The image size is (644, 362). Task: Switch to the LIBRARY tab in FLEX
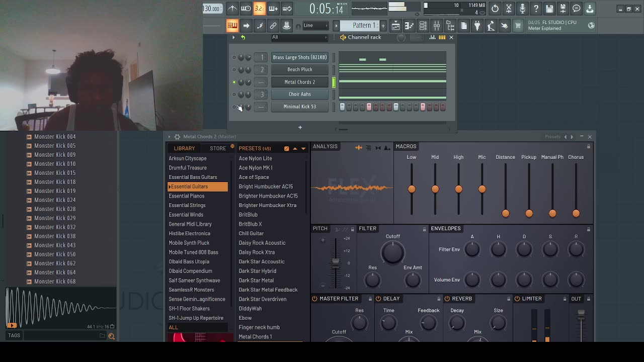184,148
